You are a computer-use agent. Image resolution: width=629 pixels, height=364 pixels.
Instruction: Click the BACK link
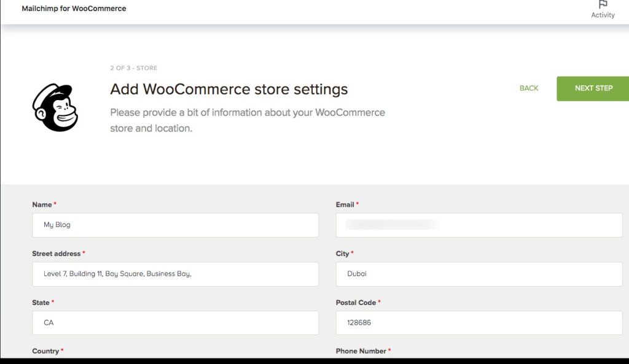[528, 88]
